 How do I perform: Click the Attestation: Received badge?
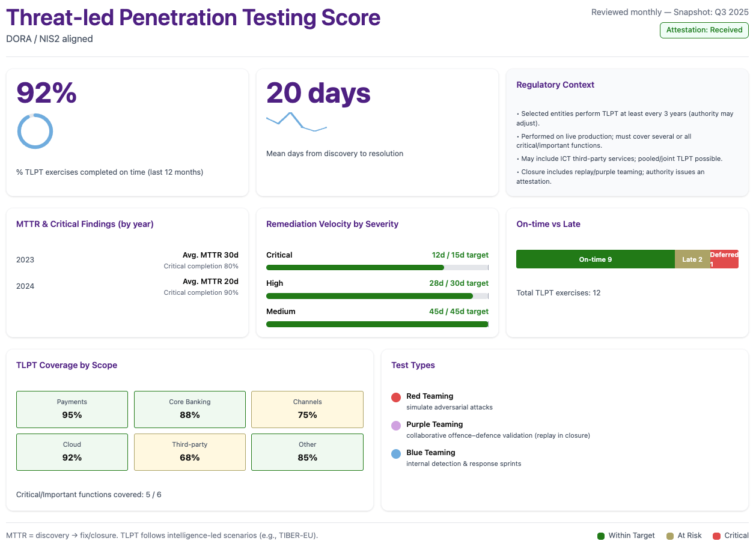pyautogui.click(x=704, y=30)
